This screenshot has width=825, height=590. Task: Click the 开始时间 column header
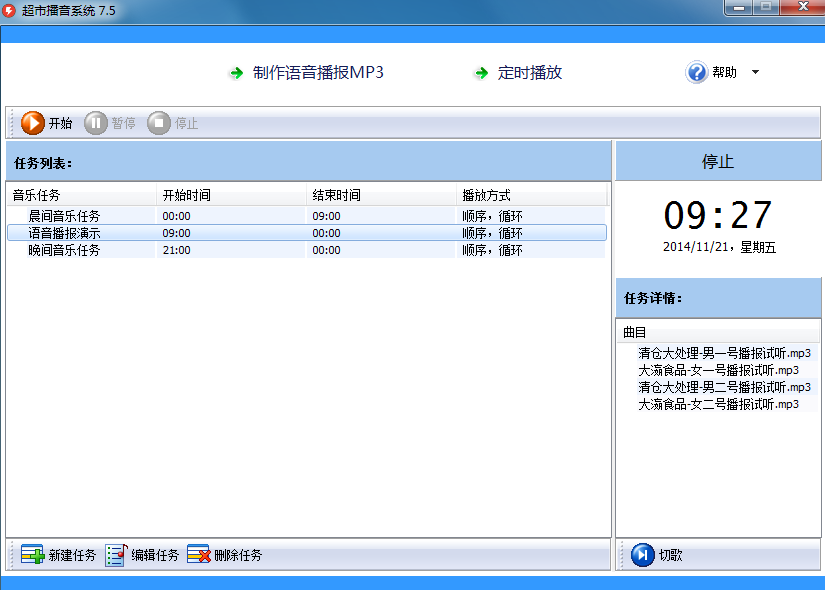231,195
